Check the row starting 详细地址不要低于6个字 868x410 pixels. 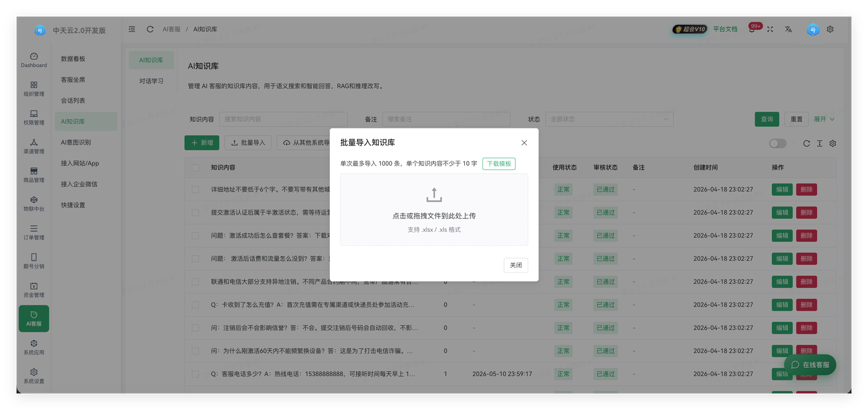click(196, 189)
